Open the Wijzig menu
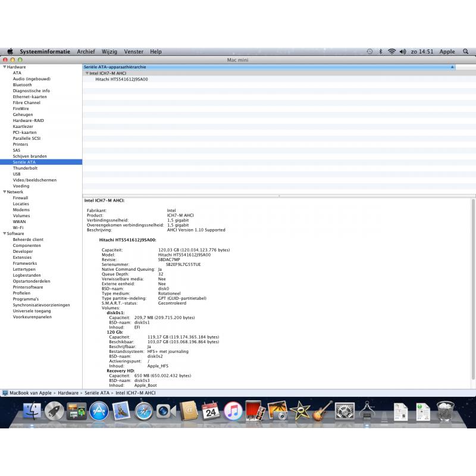The height and width of the screenshot is (476, 476). pyautogui.click(x=109, y=52)
